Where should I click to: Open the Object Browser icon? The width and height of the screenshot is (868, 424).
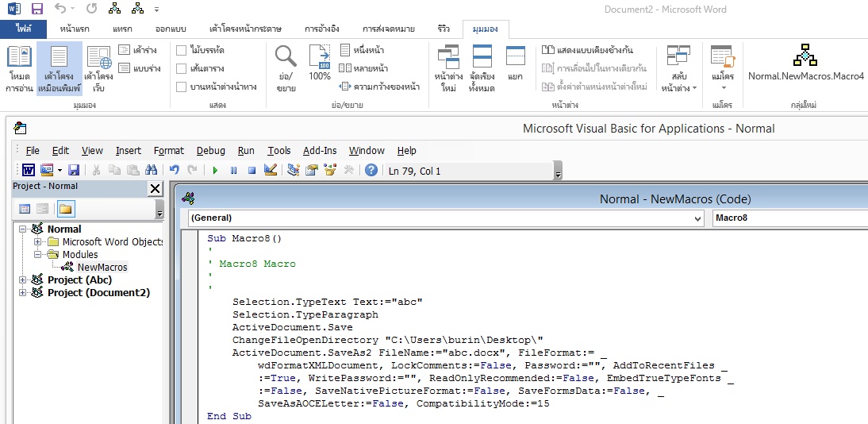(x=329, y=170)
